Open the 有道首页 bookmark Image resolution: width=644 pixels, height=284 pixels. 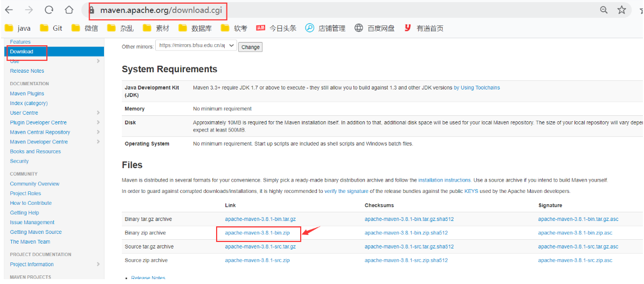(424, 29)
